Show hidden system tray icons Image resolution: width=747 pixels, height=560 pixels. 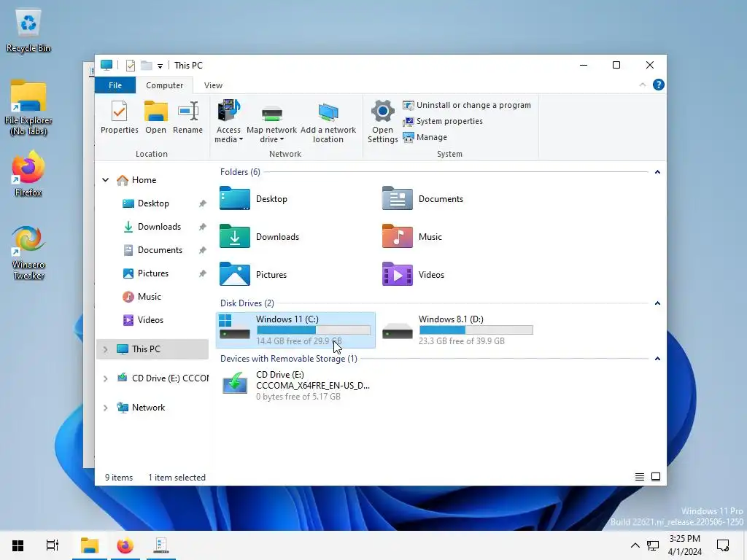click(x=635, y=545)
